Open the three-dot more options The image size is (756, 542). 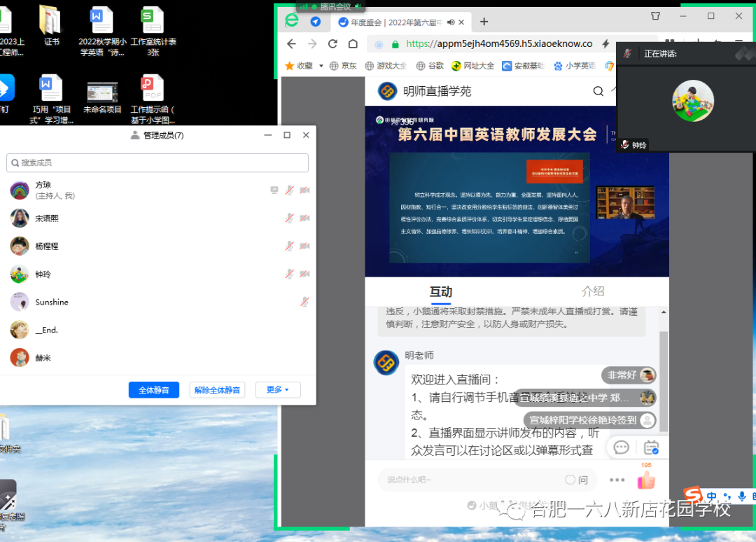tap(617, 480)
